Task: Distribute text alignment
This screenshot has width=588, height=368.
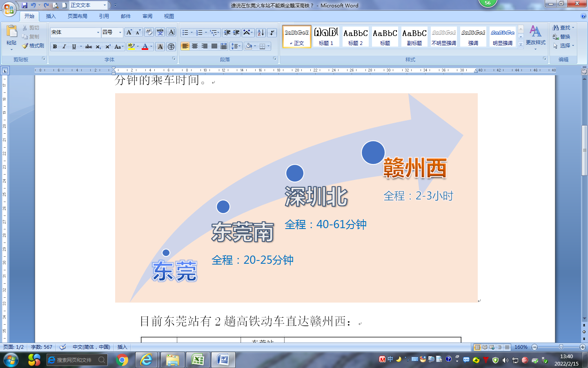Action: (224, 46)
